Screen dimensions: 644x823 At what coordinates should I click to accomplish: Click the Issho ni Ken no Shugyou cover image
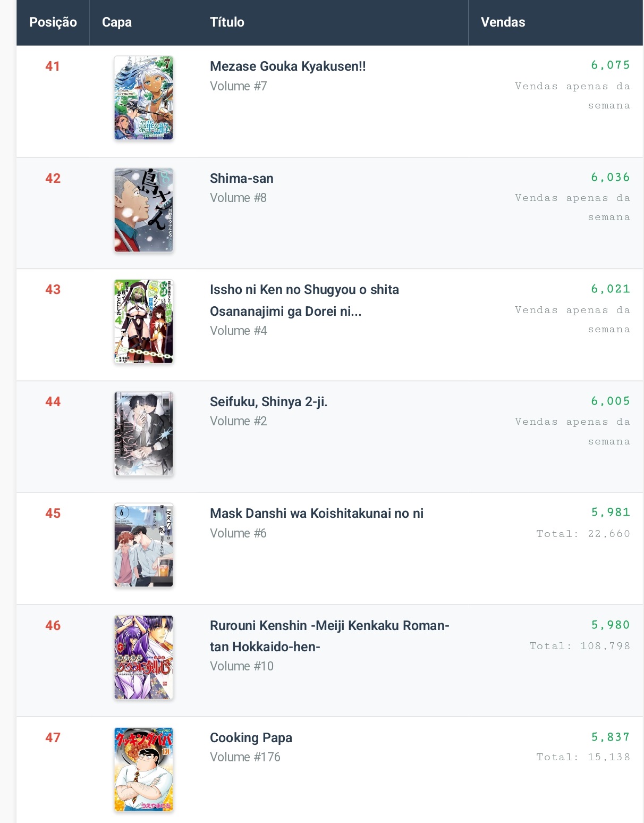[x=143, y=322]
